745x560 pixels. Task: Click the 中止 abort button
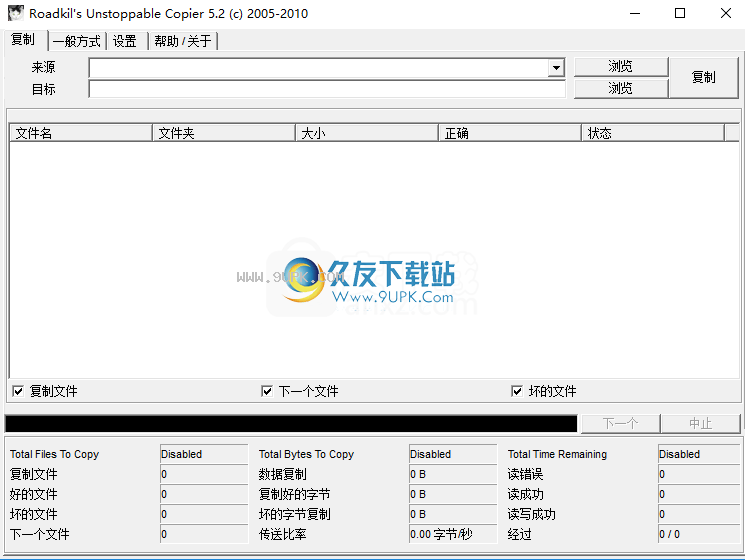[x=701, y=423]
